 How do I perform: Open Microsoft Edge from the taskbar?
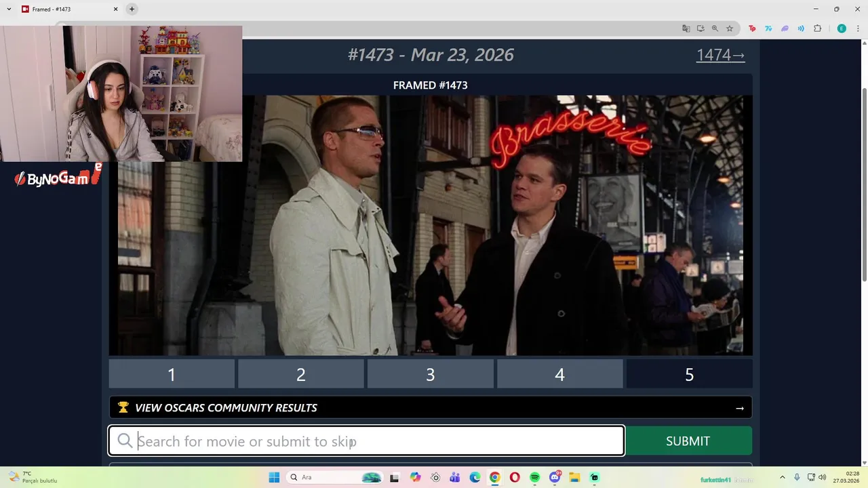click(x=475, y=477)
